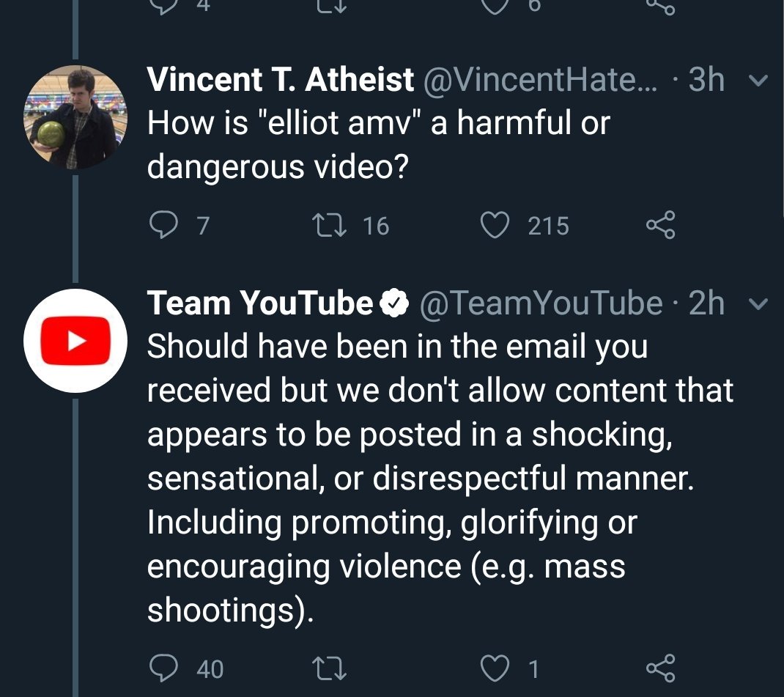Open Vincent T. Atheist display name
The height and width of the screenshot is (697, 784).
pos(280,80)
